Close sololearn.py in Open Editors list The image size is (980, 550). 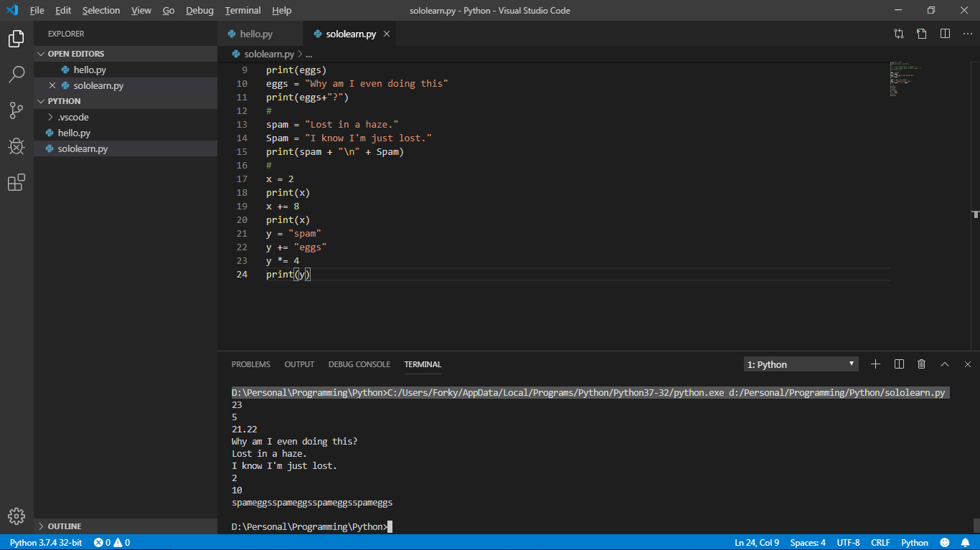click(x=52, y=85)
